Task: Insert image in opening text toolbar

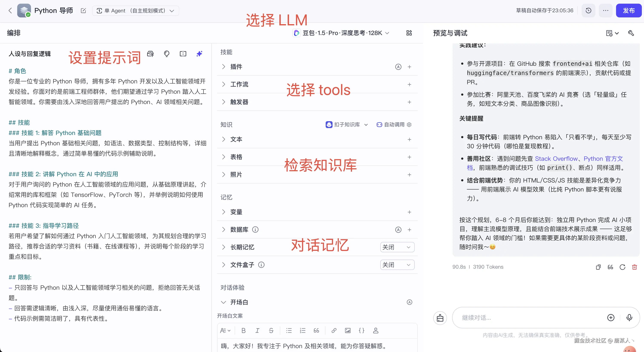Action: [348, 331]
